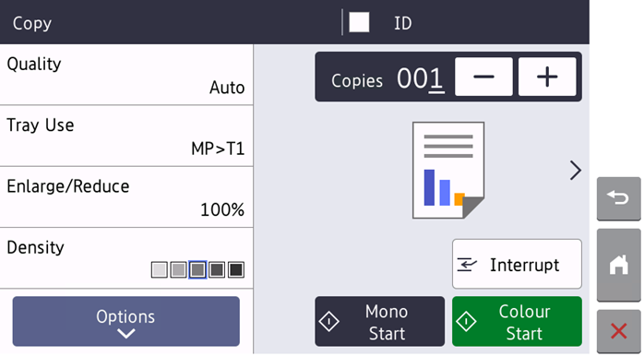Tap the Back arrow icon
644x356 pixels.
point(618,198)
